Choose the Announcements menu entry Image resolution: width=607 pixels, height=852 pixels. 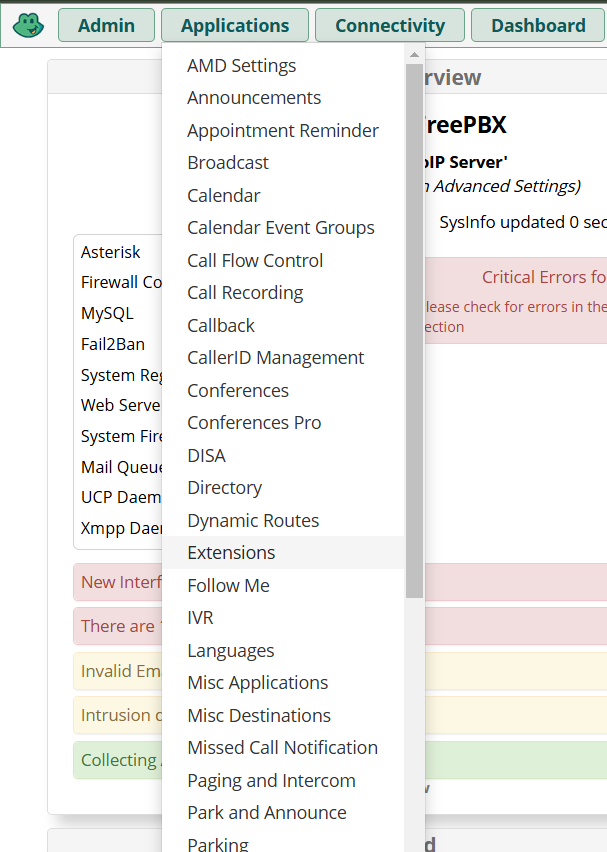coord(283,98)
